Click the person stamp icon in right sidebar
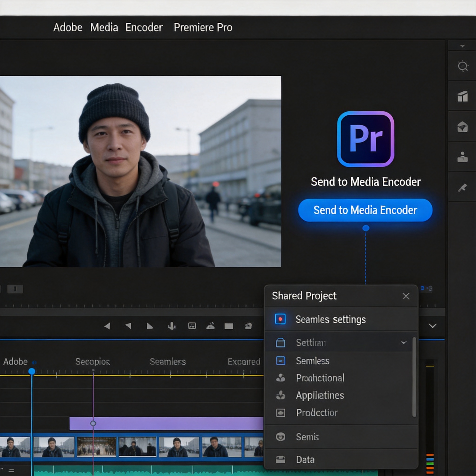This screenshot has width=476, height=476. [x=463, y=157]
